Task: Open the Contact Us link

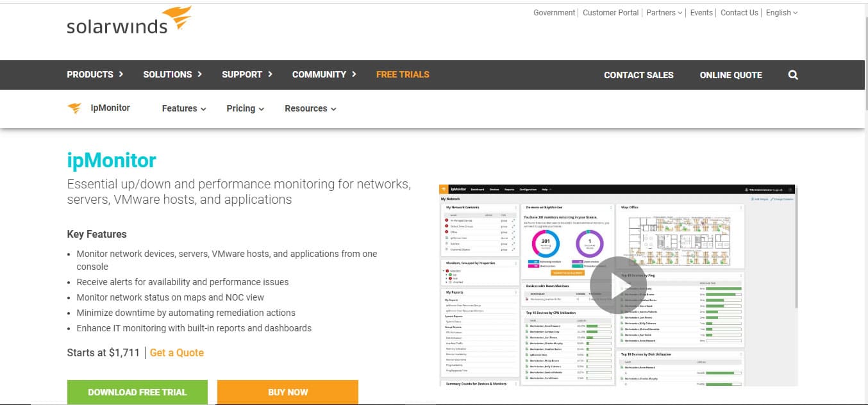Action: (739, 13)
